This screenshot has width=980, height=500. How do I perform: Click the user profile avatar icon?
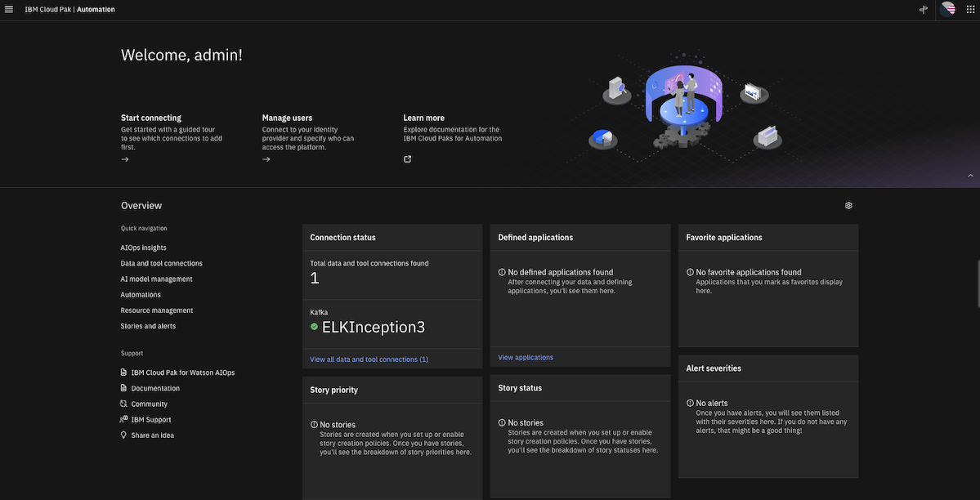point(947,10)
